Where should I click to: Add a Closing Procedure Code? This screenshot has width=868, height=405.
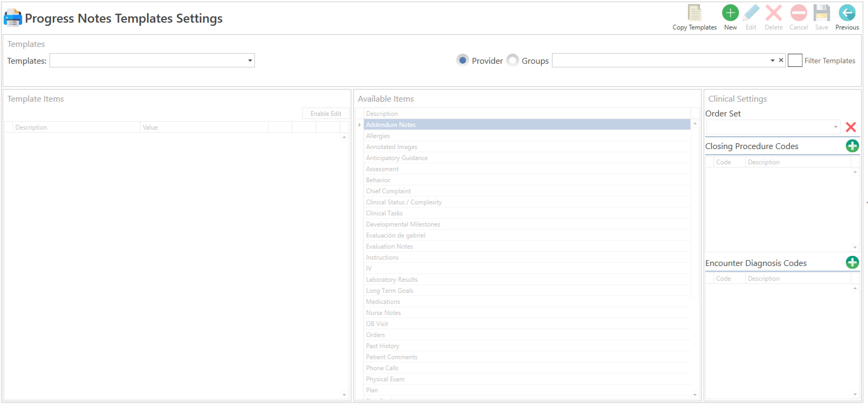852,146
